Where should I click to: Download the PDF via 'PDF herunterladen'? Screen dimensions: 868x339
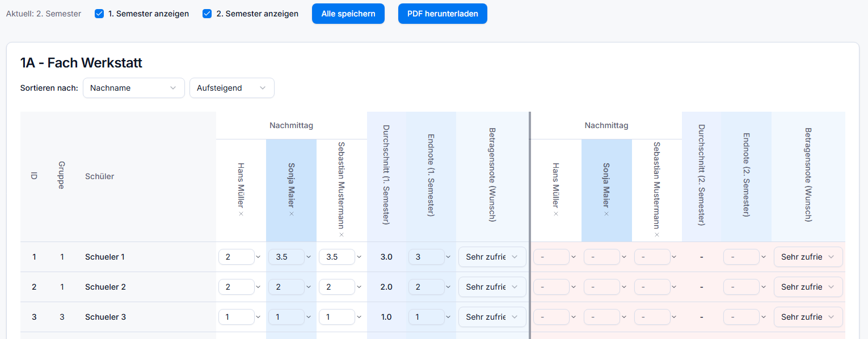443,14
